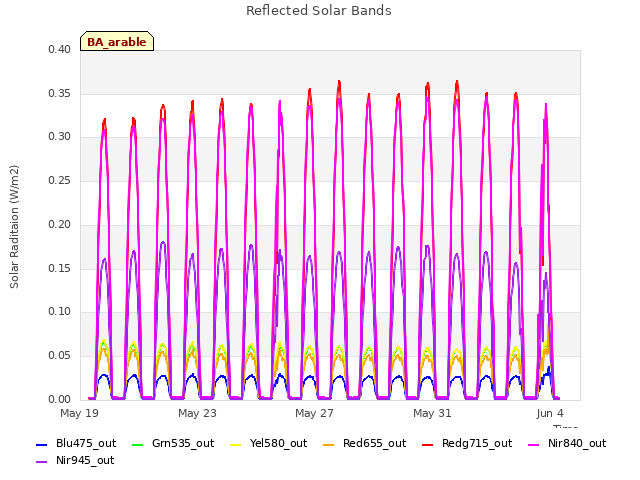Click the blue Blu475_out legend color marker
Viewport: 640px width, 480px height.
[x=42, y=444]
